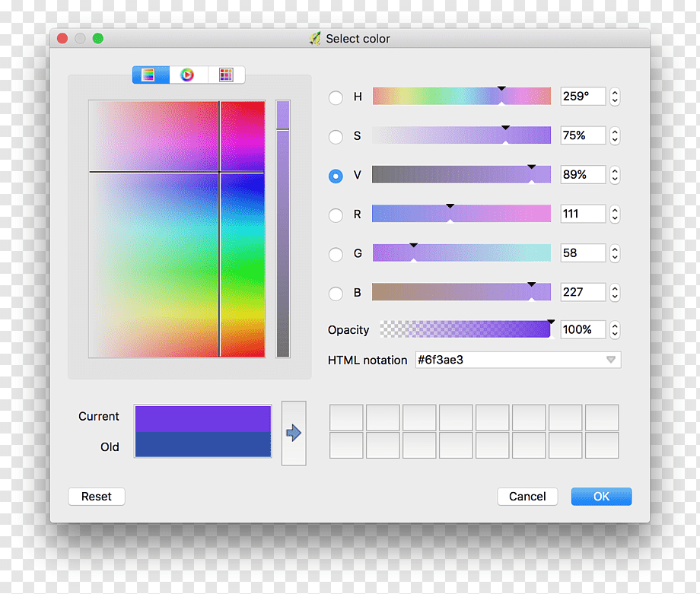Confirm the color with the OK button
700x594 pixels.
click(601, 496)
